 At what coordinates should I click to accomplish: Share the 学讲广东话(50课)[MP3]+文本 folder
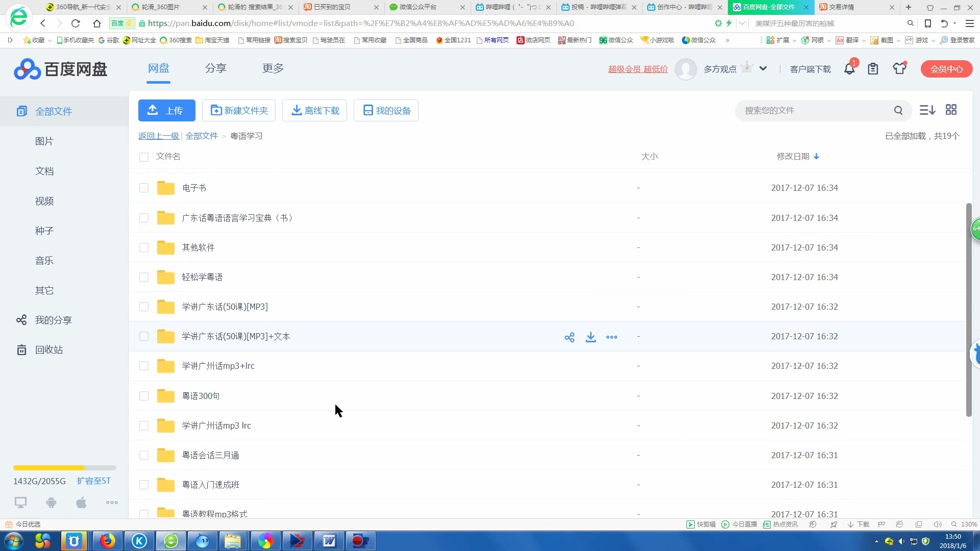[x=570, y=337]
